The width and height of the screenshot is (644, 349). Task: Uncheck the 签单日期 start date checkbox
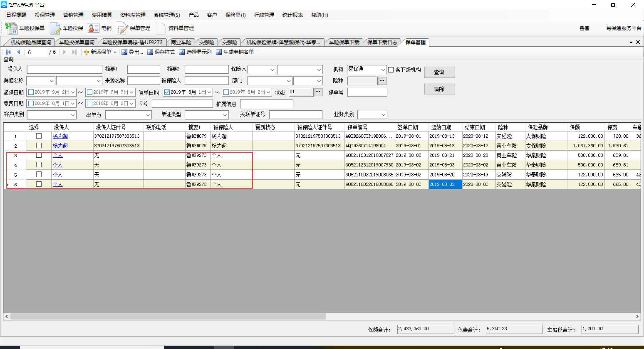[167, 92]
